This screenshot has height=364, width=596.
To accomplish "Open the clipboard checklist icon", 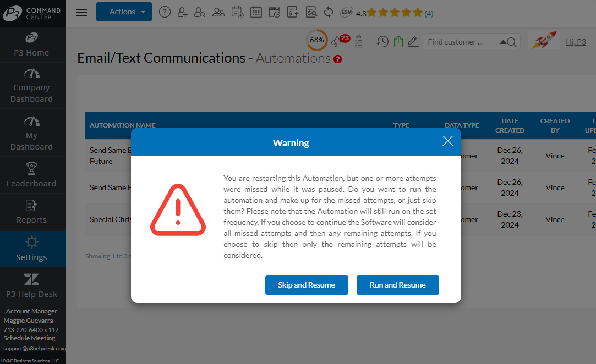I will 358,42.
